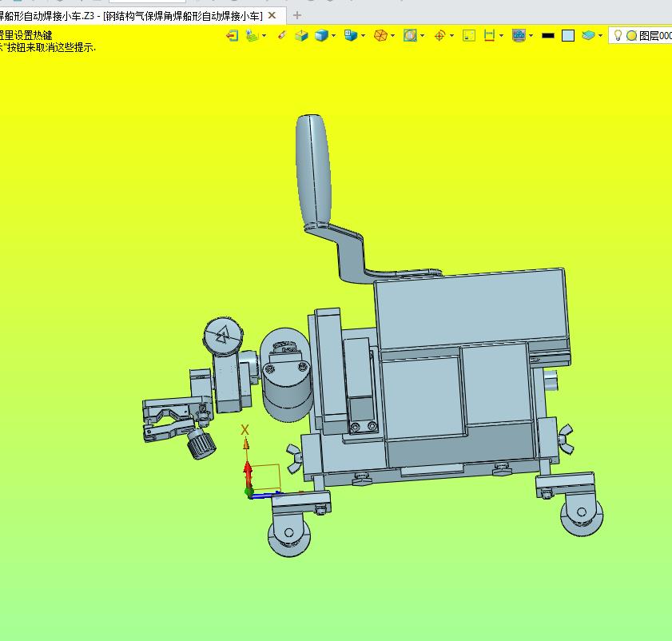Click the dimension measure icon

489,36
